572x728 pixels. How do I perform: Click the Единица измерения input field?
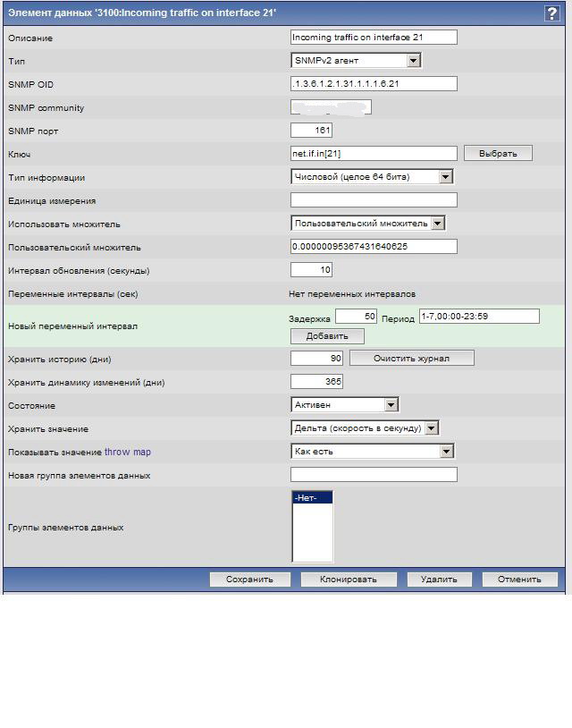point(374,200)
